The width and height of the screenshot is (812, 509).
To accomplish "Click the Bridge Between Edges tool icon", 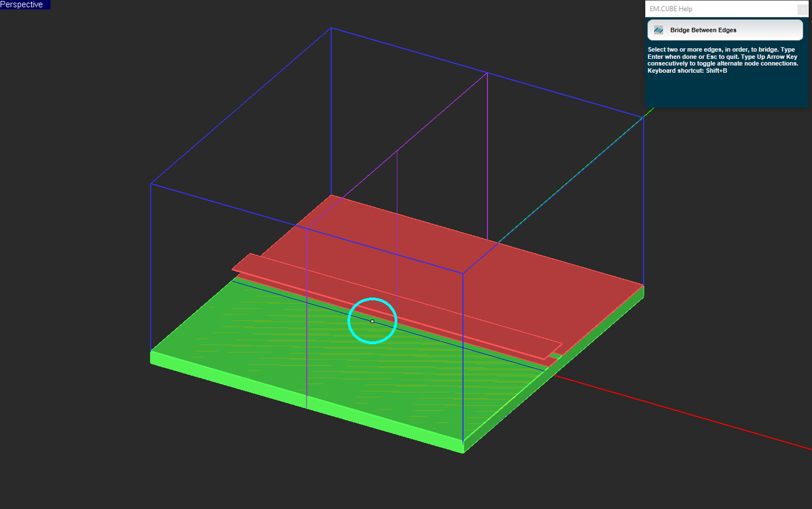I will [660, 30].
